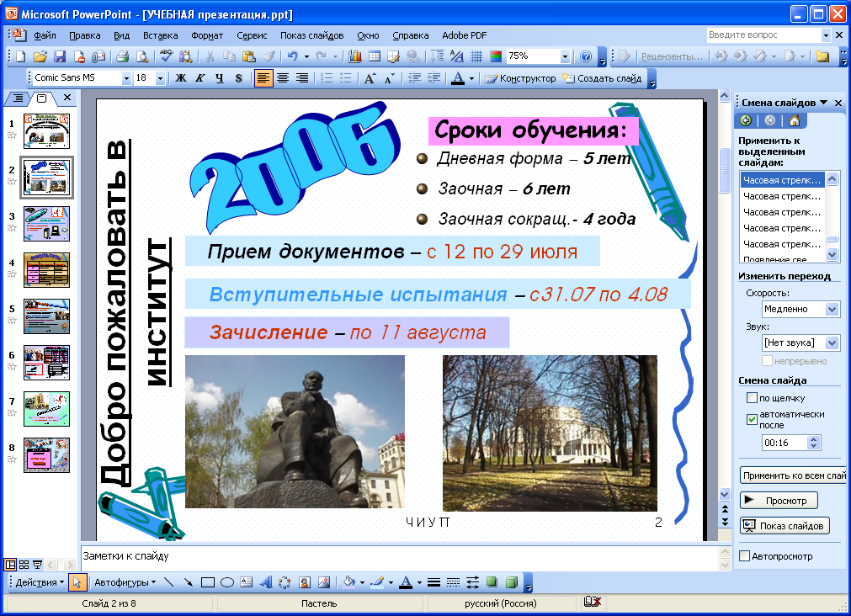Open the Сервис menu
The image size is (851, 616).
(x=252, y=35)
